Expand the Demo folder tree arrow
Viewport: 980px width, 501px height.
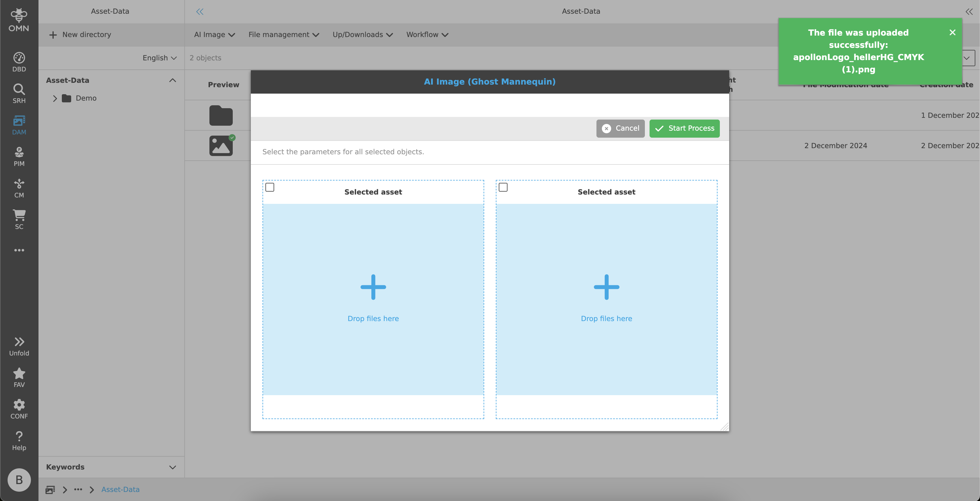(55, 98)
